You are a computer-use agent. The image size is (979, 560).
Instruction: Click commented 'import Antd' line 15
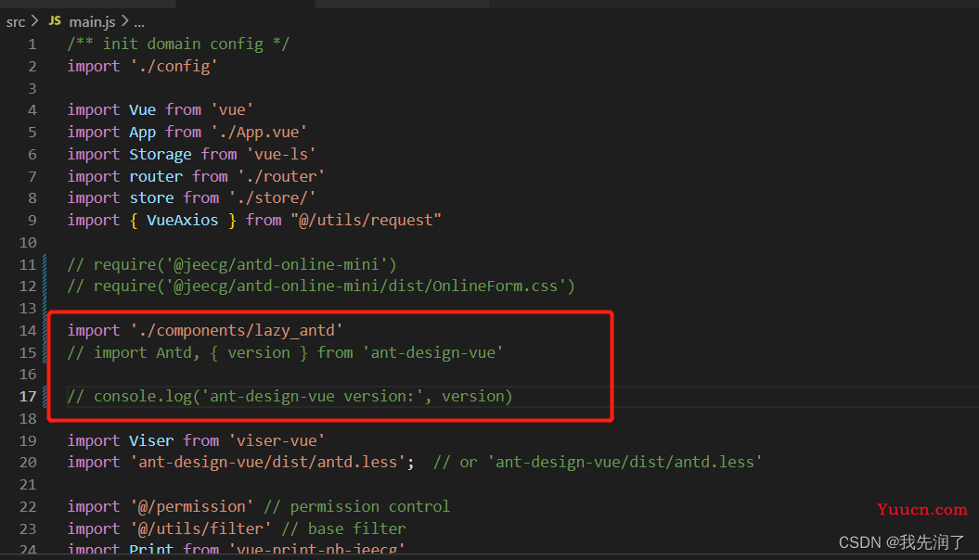[285, 352]
